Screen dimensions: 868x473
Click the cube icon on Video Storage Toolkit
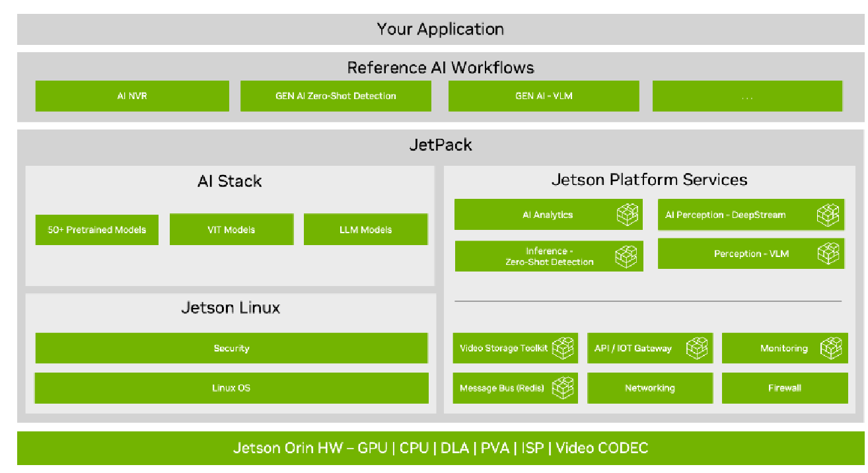pos(563,348)
